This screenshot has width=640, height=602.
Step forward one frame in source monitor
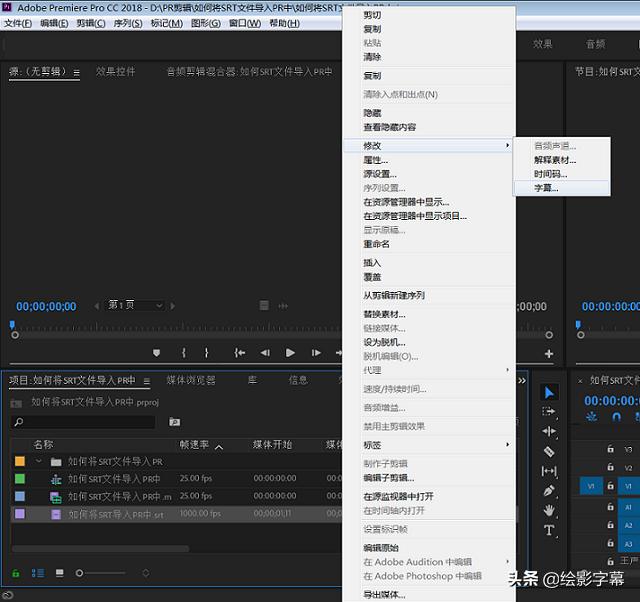pyautogui.click(x=316, y=353)
